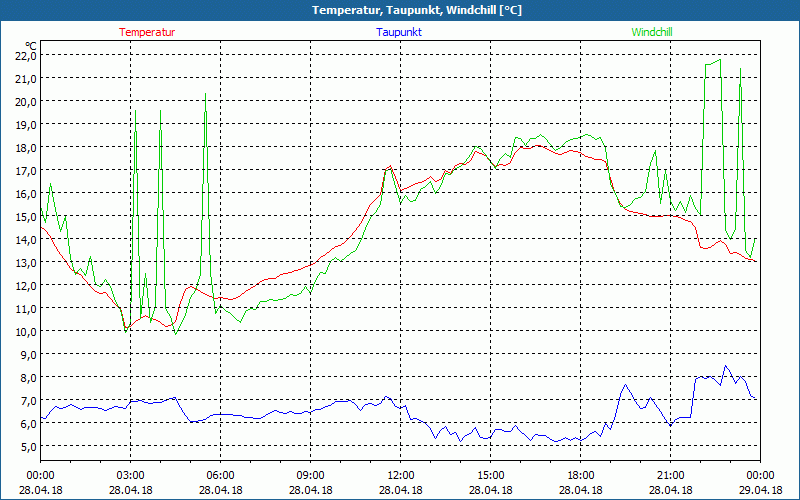Click the blue Taupunkt peak near 23:00
This screenshot has width=800, height=500.
pos(726,366)
